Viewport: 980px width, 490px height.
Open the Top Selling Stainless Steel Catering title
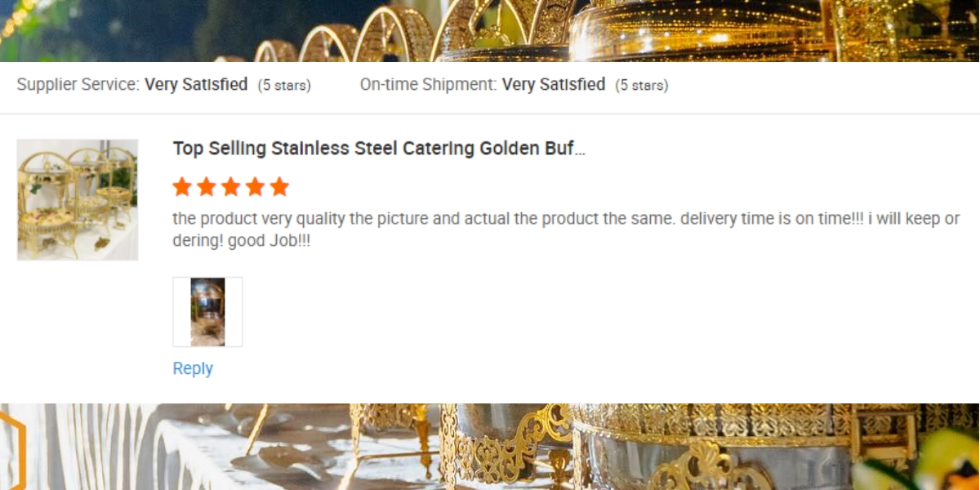(379, 149)
